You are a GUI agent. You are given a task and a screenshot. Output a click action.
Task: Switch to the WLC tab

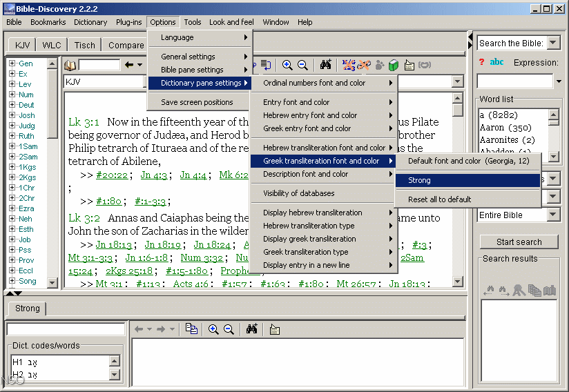click(51, 45)
